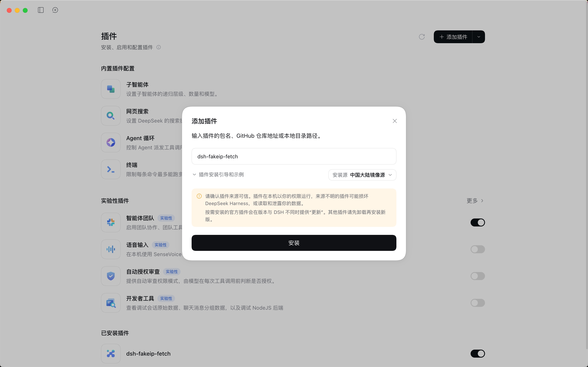Disable the 智能体团队 toggle
This screenshot has height=367, width=588.
[x=477, y=222]
